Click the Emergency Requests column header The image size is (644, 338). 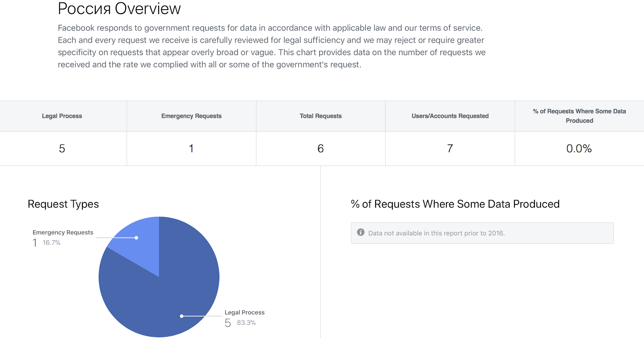coord(191,116)
